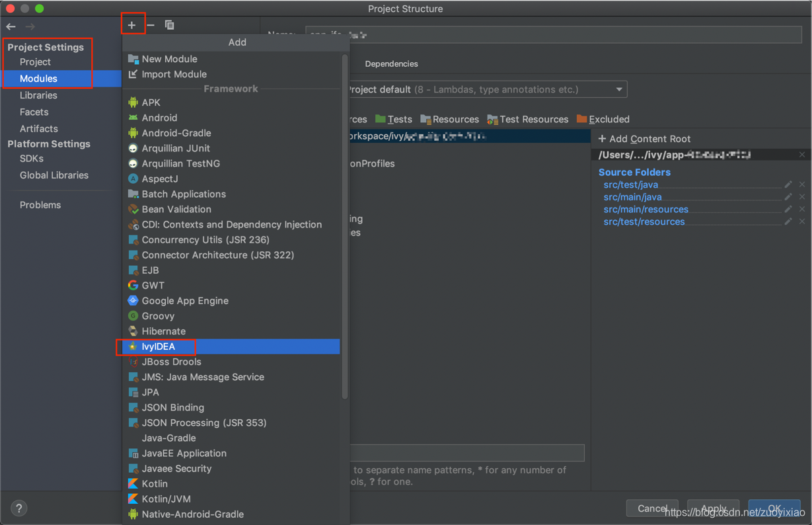Screen dimensions: 812x525
Task: Select JavaEE Application framework
Action: tap(231, 453)
